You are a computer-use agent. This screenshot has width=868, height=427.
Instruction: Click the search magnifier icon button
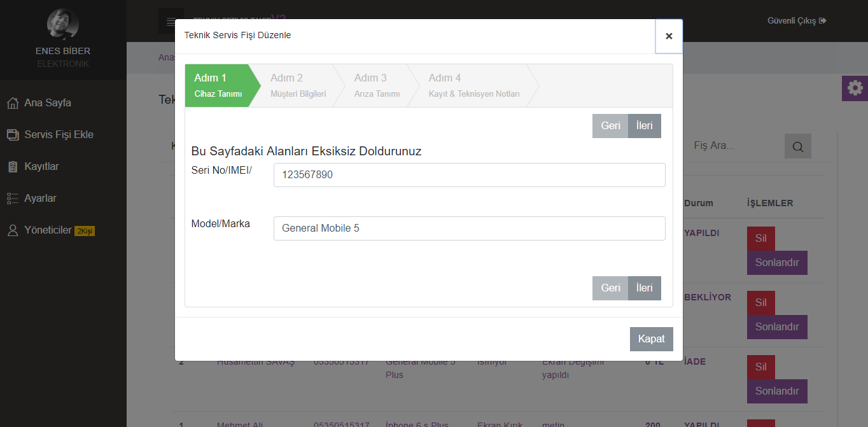click(798, 146)
